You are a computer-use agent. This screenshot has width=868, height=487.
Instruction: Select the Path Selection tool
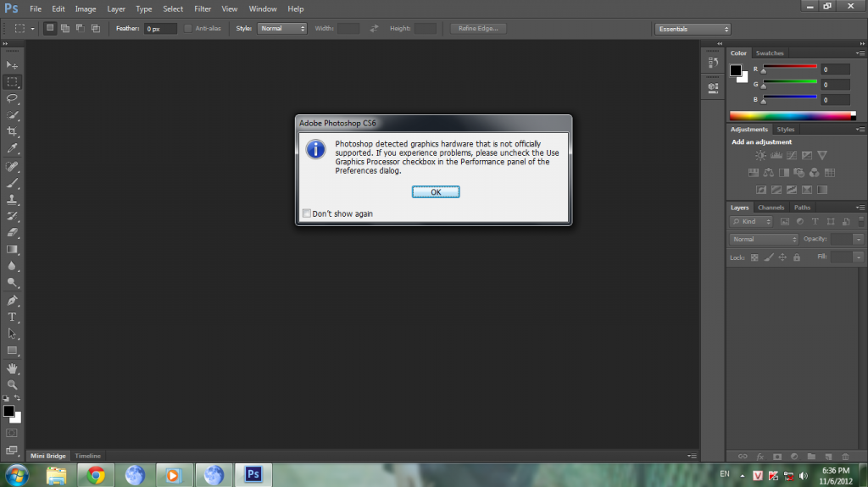[12, 334]
